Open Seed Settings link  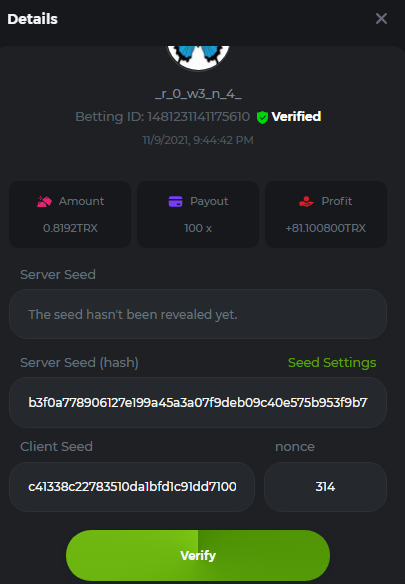pyautogui.click(x=332, y=362)
